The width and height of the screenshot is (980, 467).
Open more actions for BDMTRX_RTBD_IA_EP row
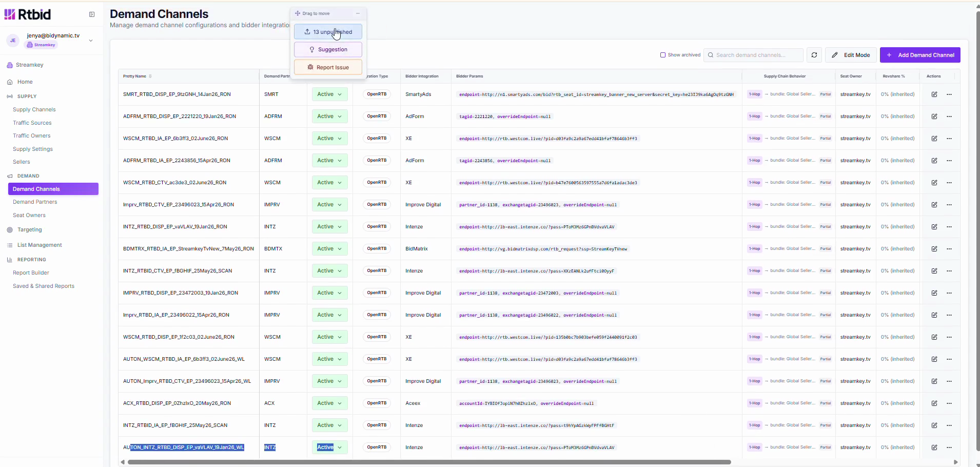(949, 249)
